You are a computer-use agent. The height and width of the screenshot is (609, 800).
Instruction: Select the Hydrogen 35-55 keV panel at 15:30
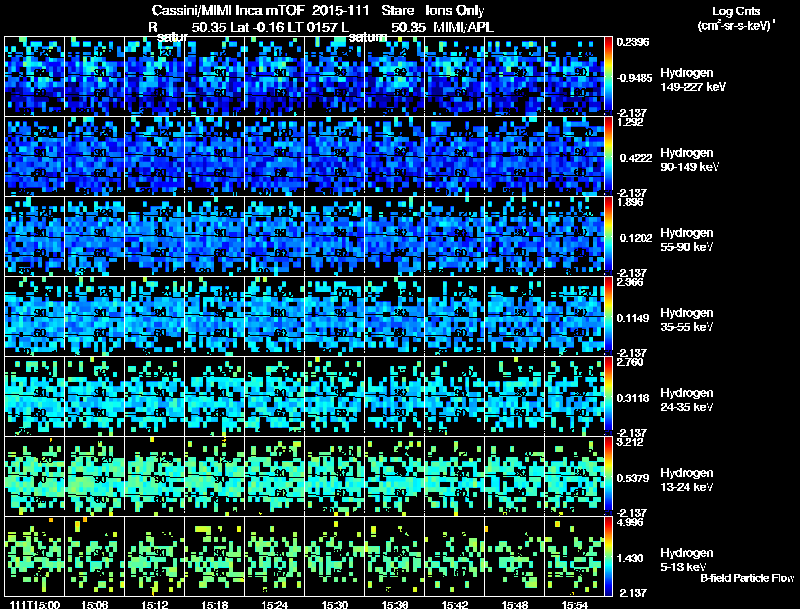coord(335,316)
